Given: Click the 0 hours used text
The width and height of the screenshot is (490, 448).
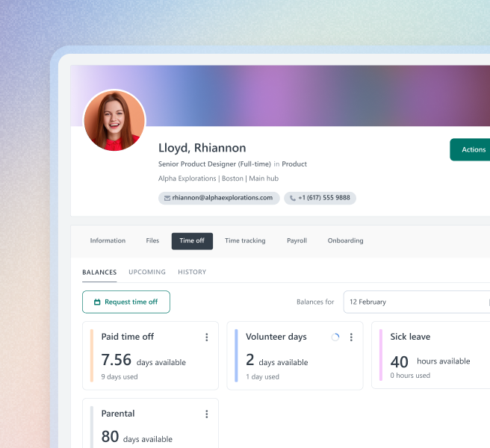Looking at the screenshot, I should pos(410,376).
